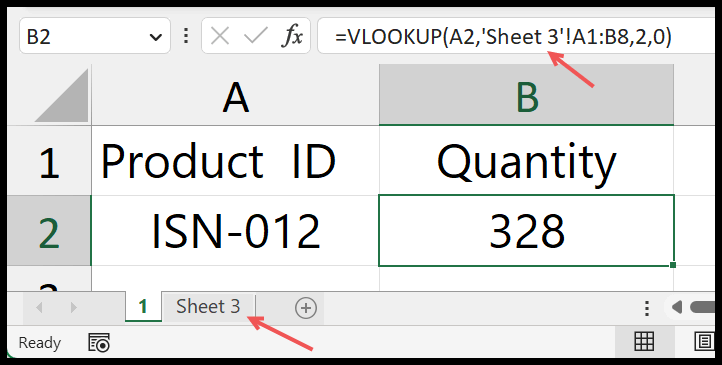The height and width of the screenshot is (365, 722).
Task: Click the macro recording icon in status bar
Action: pos(99,343)
